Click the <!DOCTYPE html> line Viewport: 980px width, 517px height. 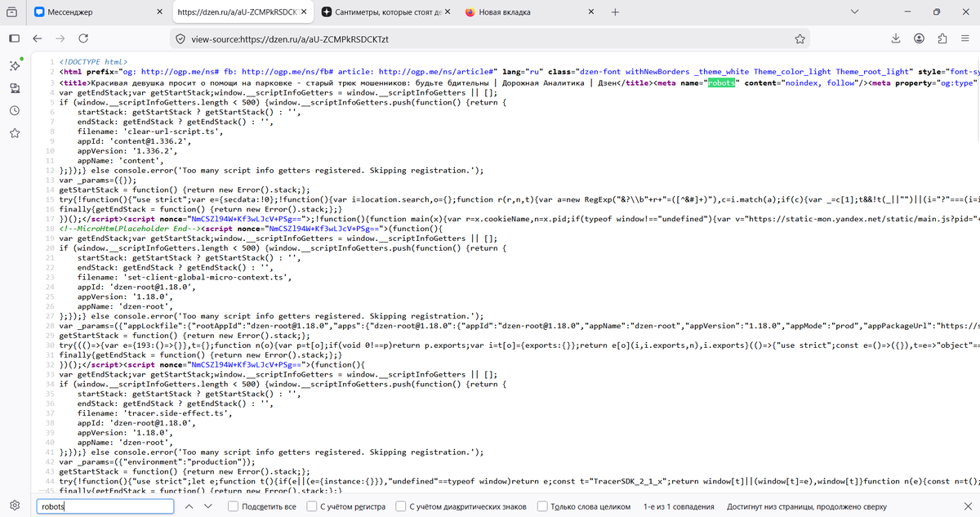93,62
